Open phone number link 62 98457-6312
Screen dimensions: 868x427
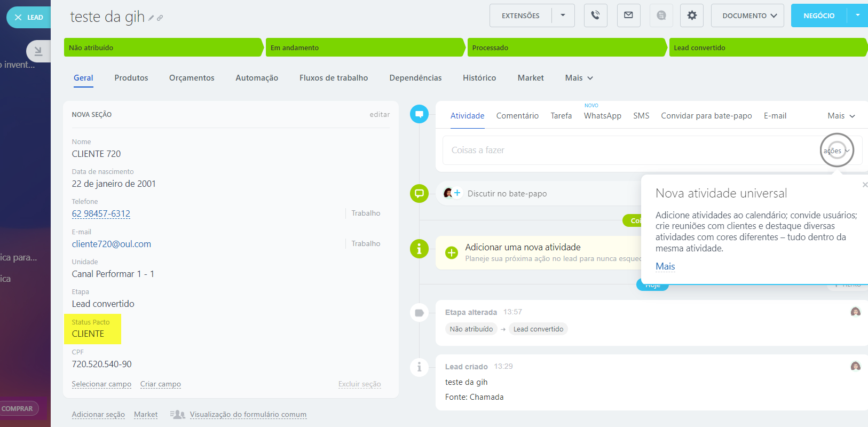pyautogui.click(x=101, y=213)
